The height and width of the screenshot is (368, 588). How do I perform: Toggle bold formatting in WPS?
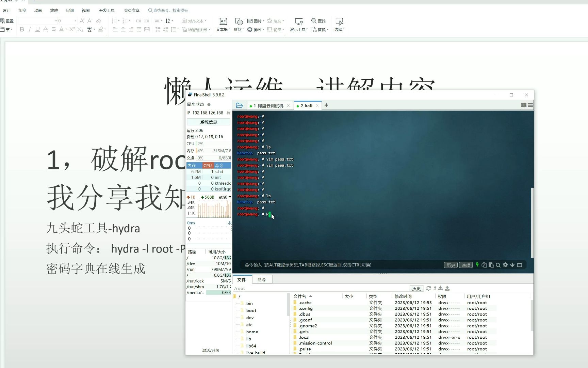[x=22, y=29]
